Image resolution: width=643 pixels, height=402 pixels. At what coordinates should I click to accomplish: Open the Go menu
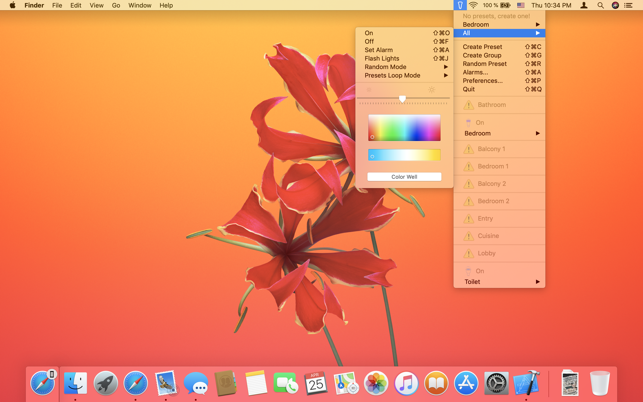(116, 5)
